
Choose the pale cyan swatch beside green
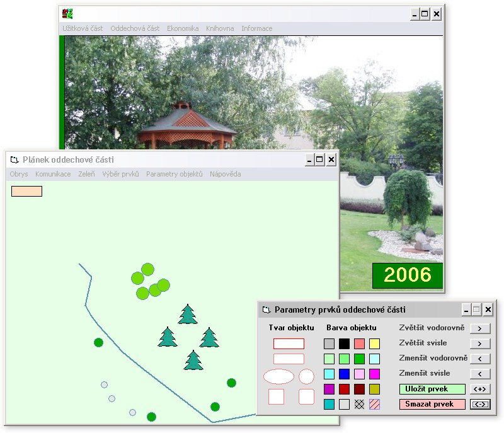374,359
